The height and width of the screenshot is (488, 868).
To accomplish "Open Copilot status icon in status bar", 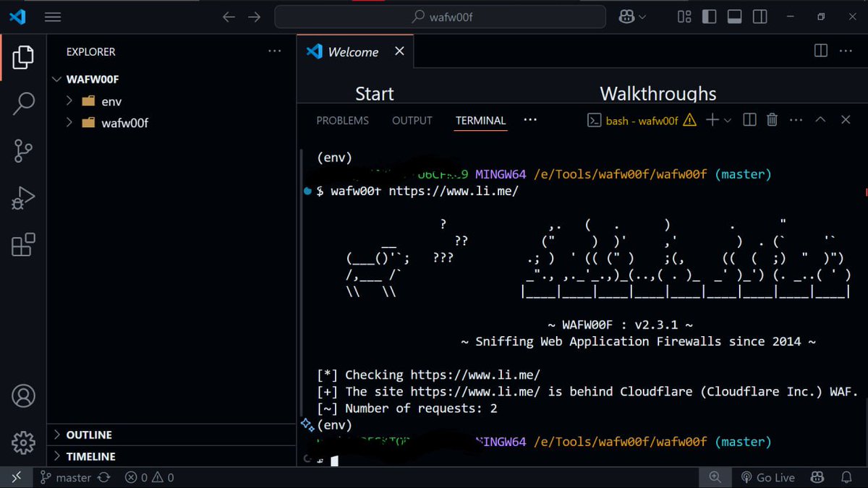I will coord(817,477).
